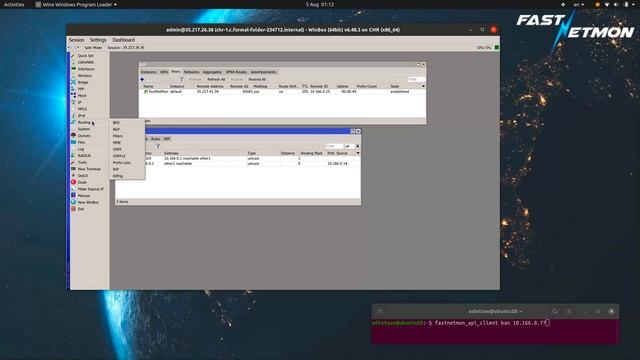Open Quick Set in the sidebar

click(x=85, y=56)
